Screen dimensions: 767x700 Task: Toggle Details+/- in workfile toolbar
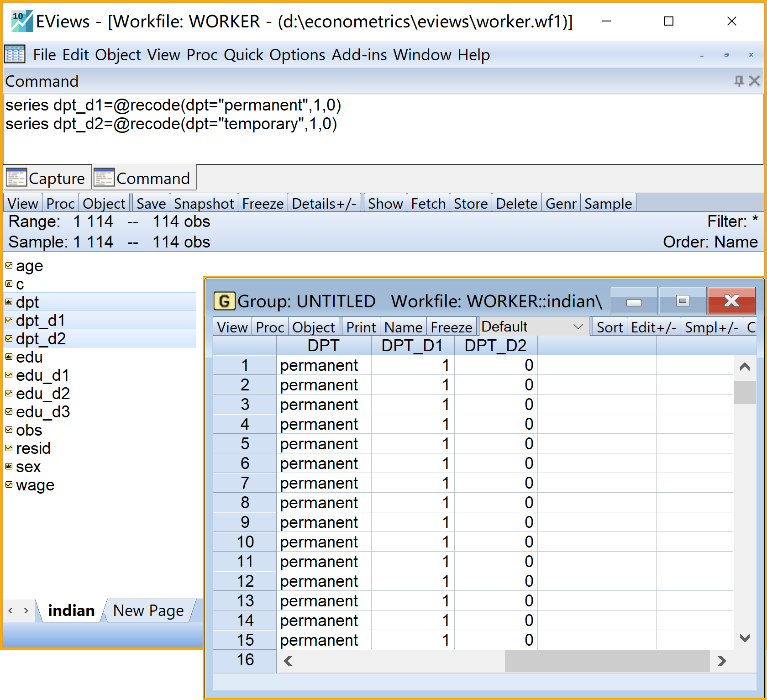coord(324,204)
